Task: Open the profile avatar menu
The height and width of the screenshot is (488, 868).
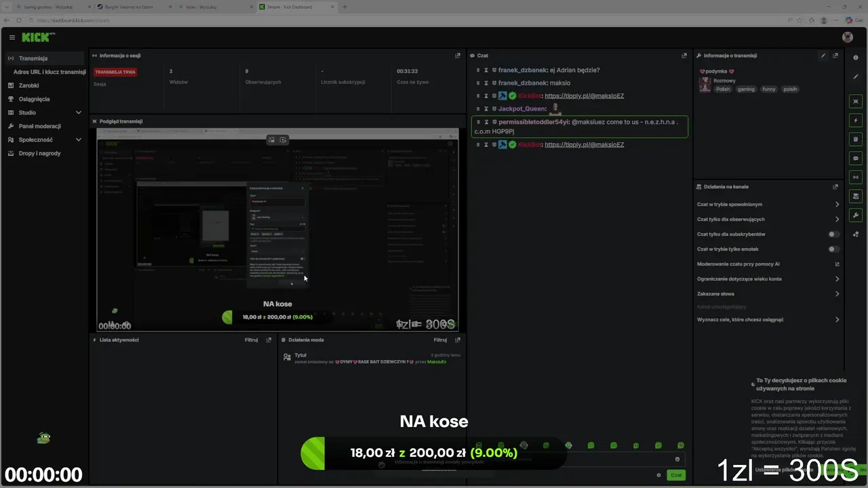Action: tap(847, 37)
